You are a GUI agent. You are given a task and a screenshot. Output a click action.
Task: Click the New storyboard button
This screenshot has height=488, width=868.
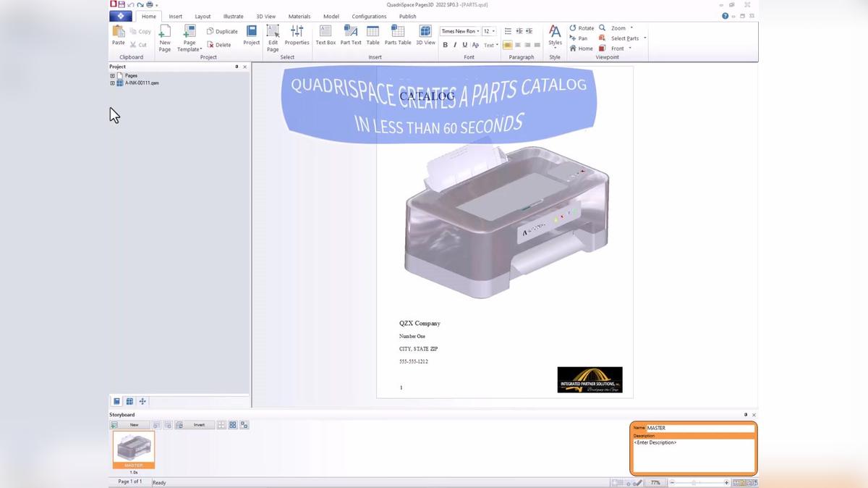(129, 425)
